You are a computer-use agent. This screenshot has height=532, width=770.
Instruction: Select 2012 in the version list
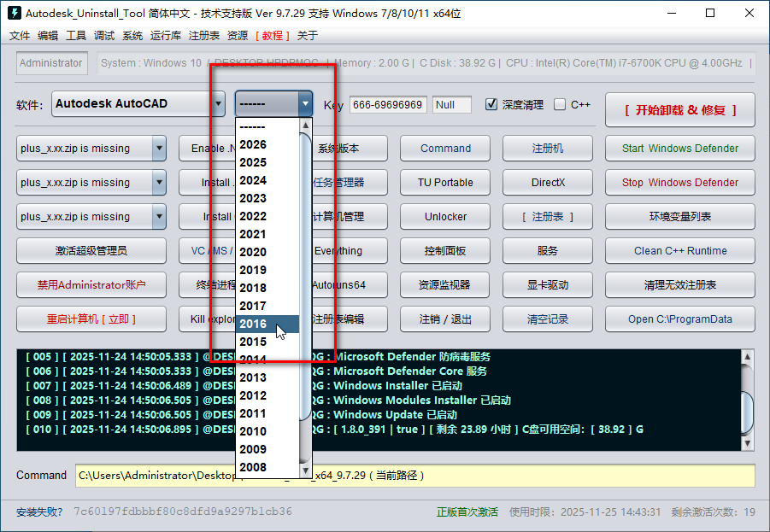coord(267,395)
